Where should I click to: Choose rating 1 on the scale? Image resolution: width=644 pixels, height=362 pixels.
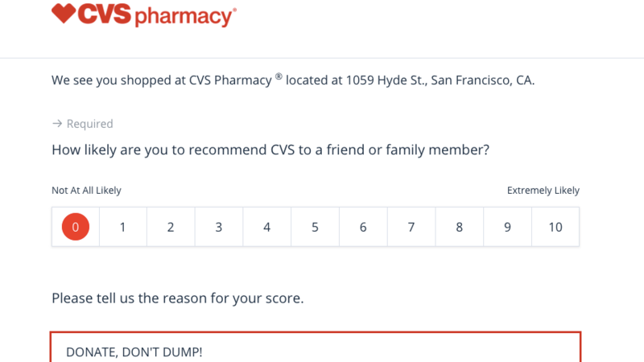[x=122, y=227]
